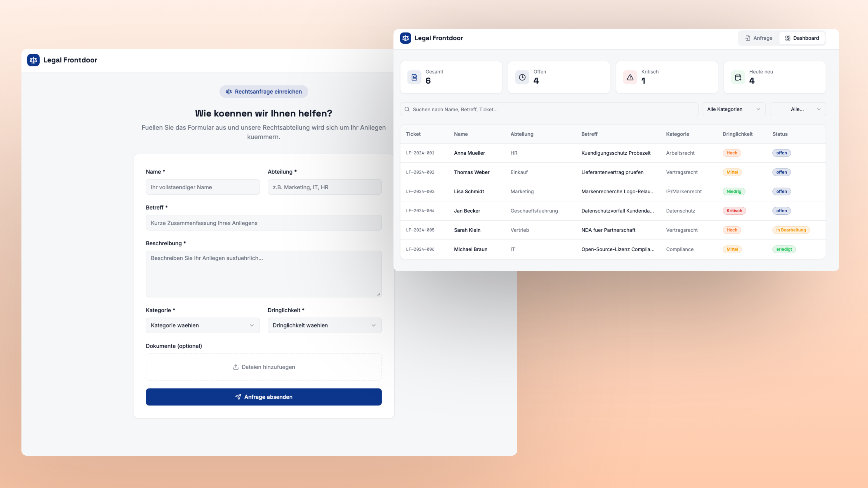
Task: Click the offen status in Anna Mueller's row
Action: pyautogui.click(x=781, y=153)
